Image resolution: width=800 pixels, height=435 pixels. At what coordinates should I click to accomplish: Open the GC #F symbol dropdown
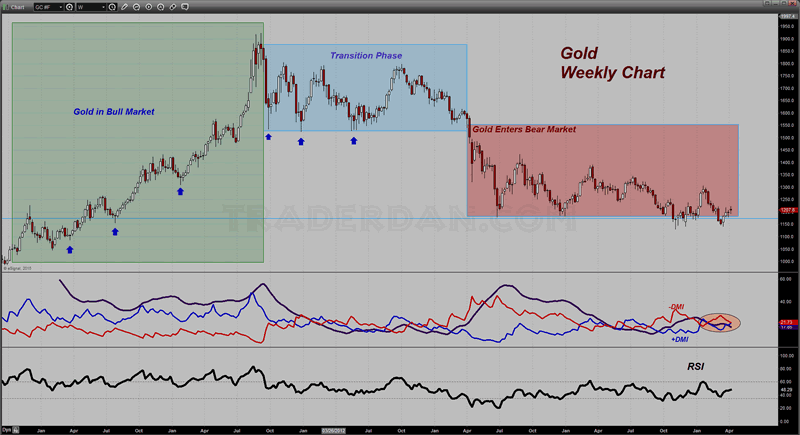point(48,7)
